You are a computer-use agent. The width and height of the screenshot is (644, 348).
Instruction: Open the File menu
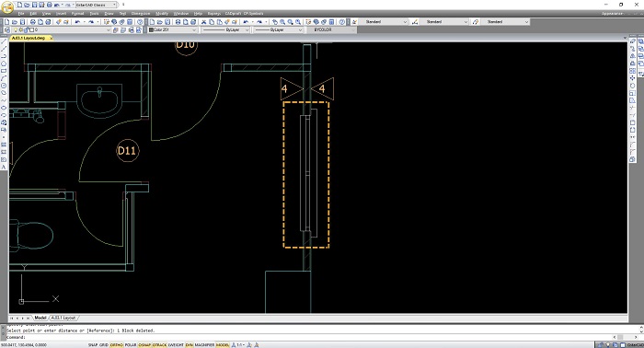(x=21, y=14)
